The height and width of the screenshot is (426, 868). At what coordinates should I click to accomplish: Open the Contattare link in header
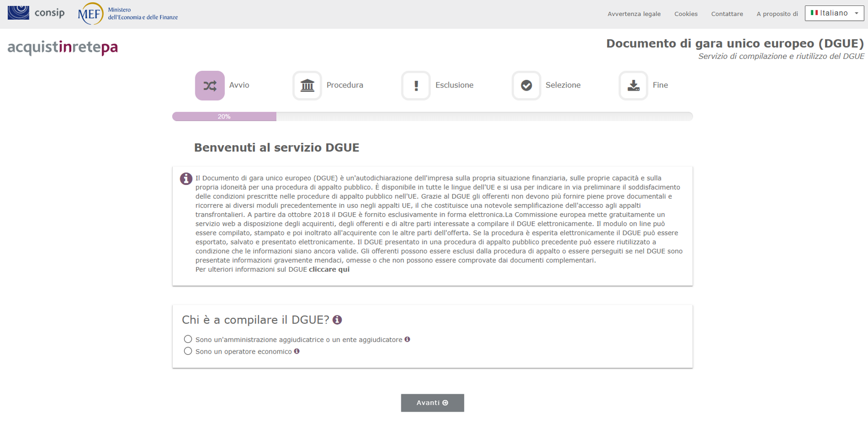coord(727,14)
